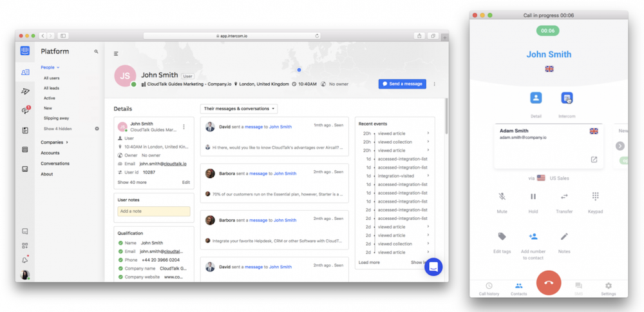The width and height of the screenshot is (644, 312).
Task: Open the Intercom Messenger chat bubble
Action: 433,267
